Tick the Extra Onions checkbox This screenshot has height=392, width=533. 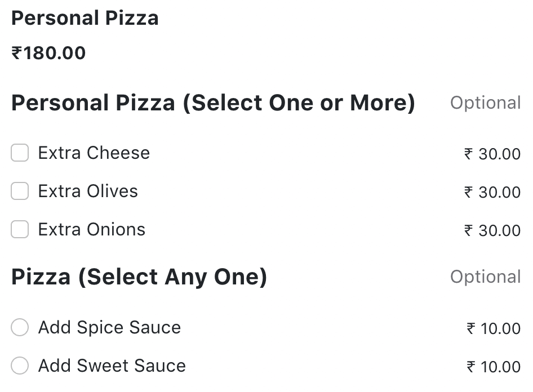tap(19, 229)
